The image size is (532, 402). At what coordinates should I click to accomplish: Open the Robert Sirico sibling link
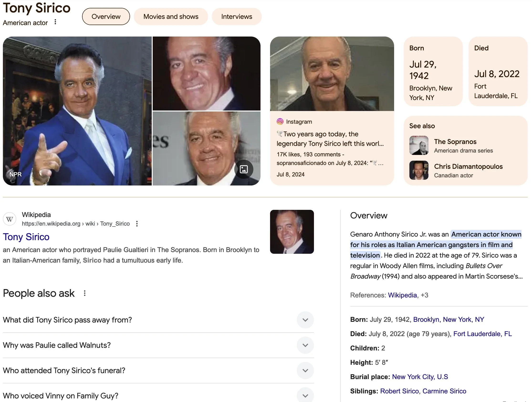tap(399, 391)
